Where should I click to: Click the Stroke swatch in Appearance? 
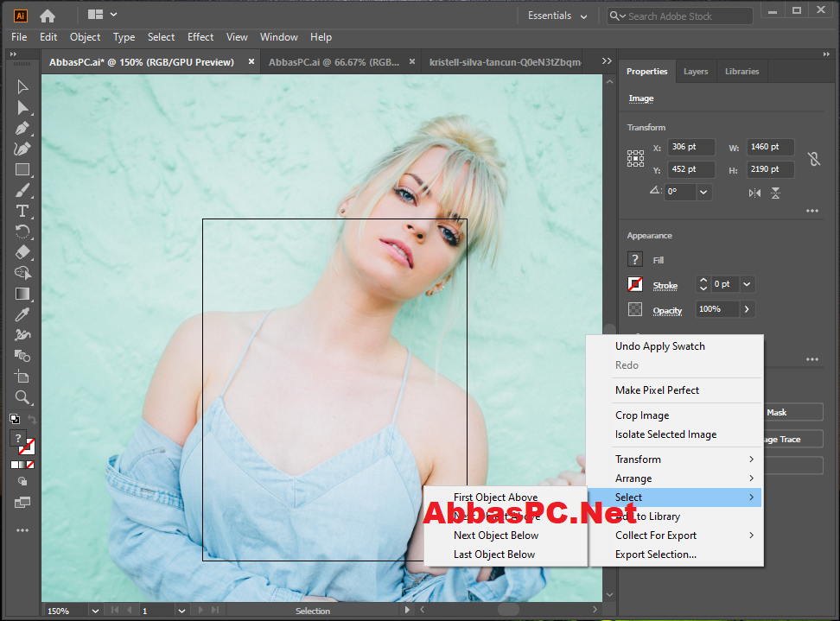(635, 284)
